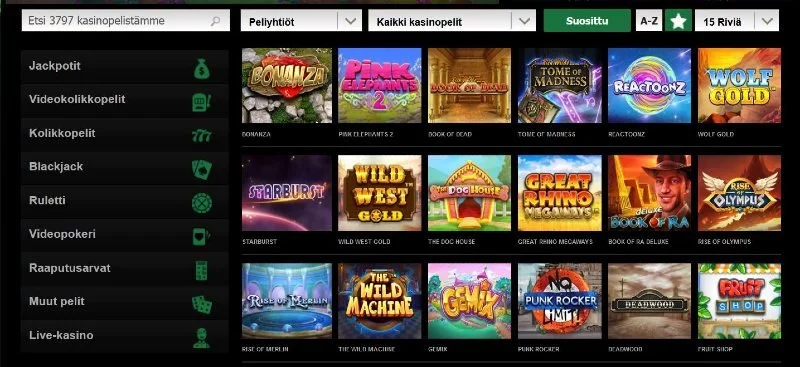Expand the 15 Riviä rows dropdown
Image resolution: width=800 pixels, height=367 pixels.
point(737,21)
